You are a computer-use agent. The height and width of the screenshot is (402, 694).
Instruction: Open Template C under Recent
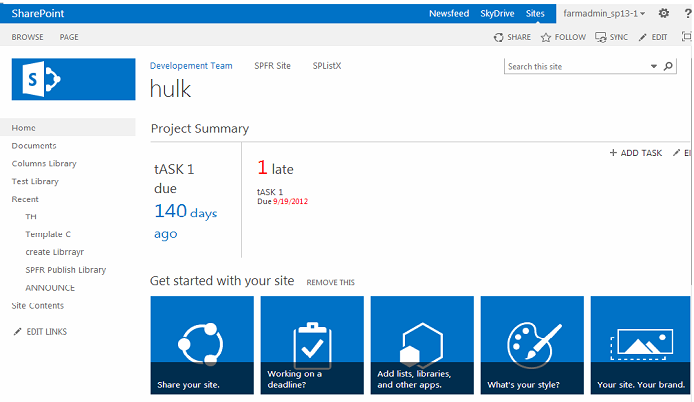(48, 234)
